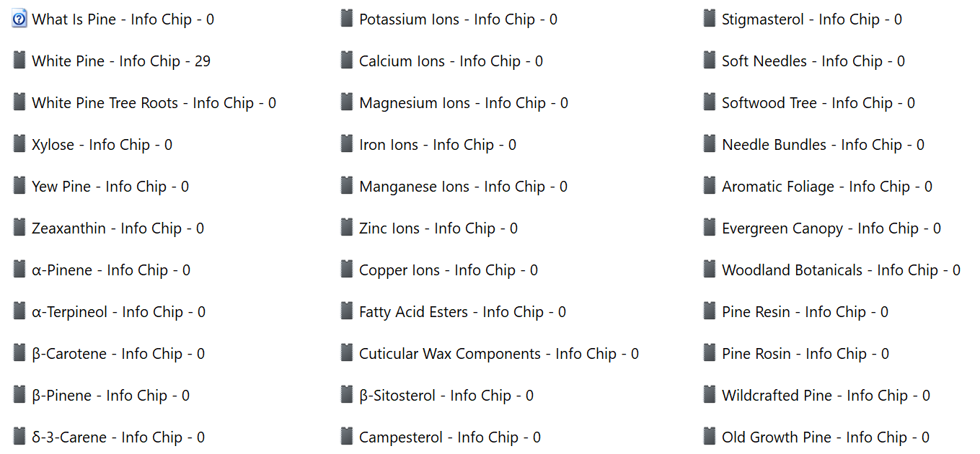Click the Softwood Tree - Info Chip label
Image resolution: width=980 pixels, height=454 pixels.
point(818,103)
